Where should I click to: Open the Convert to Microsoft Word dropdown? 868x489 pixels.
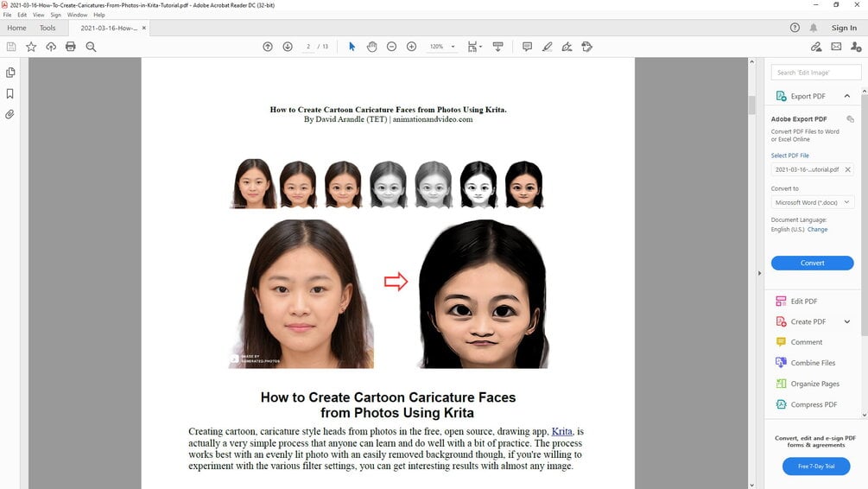[x=812, y=203]
